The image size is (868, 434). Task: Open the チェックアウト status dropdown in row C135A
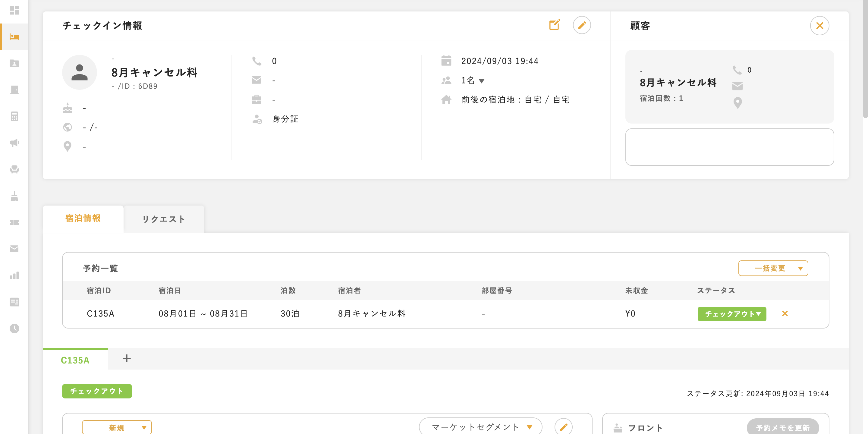click(x=732, y=314)
